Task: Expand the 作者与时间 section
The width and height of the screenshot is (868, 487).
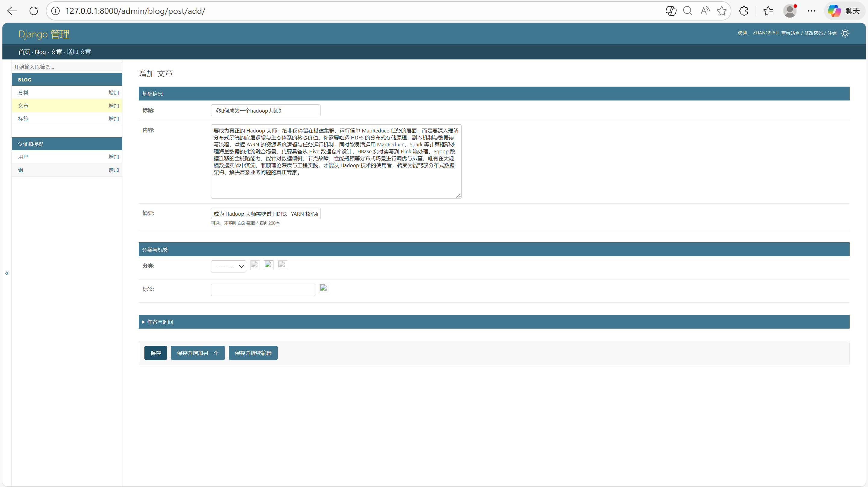Action: [x=160, y=322]
